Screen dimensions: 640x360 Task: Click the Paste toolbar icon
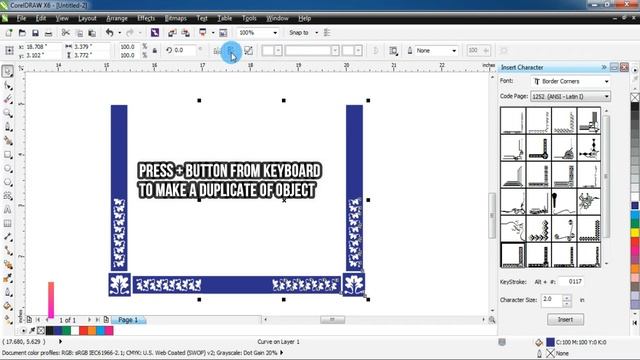tap(92, 33)
